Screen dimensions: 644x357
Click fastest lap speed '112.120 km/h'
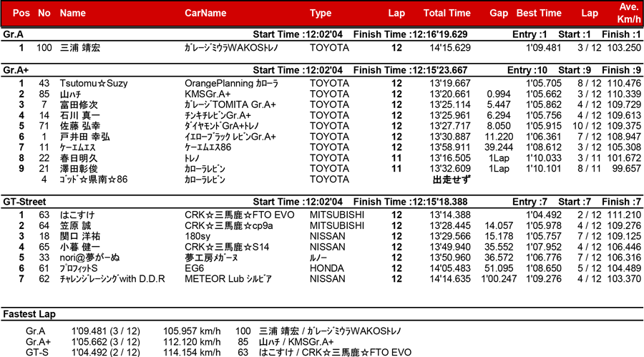pos(192,342)
